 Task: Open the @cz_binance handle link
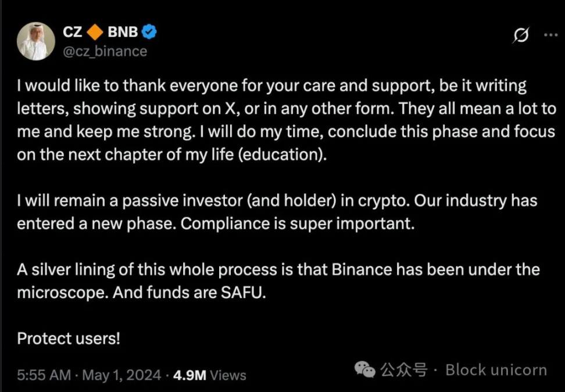click(x=105, y=51)
